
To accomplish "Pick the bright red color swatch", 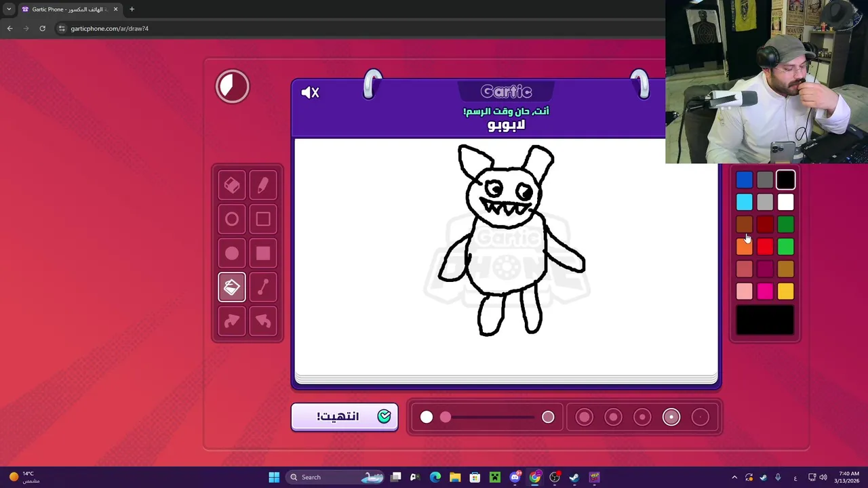I will 765,247.
